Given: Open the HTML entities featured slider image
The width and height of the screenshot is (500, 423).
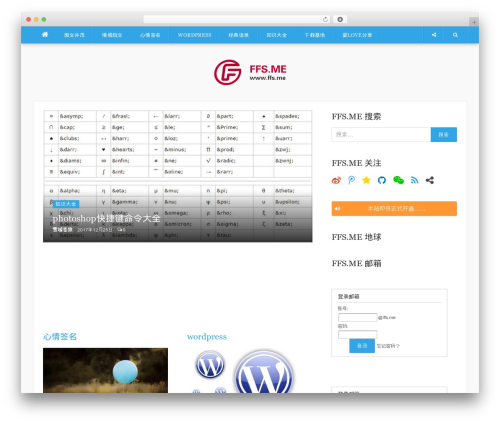Looking at the screenshot, I should click(x=178, y=176).
